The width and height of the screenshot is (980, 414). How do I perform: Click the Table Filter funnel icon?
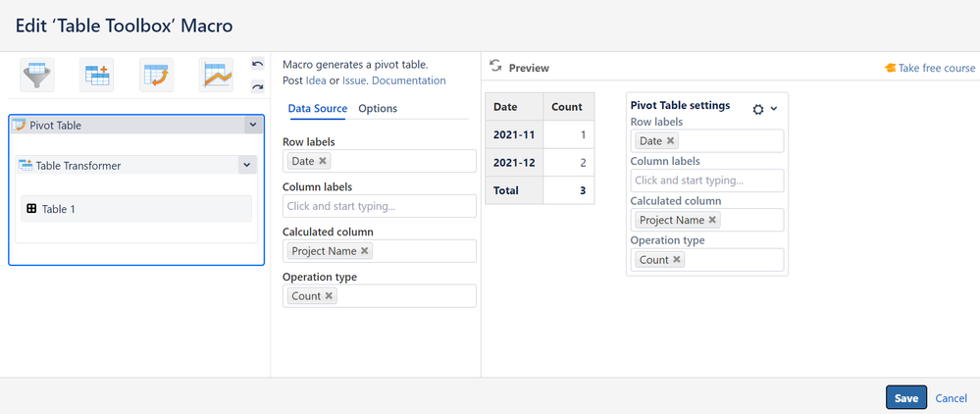(x=37, y=75)
